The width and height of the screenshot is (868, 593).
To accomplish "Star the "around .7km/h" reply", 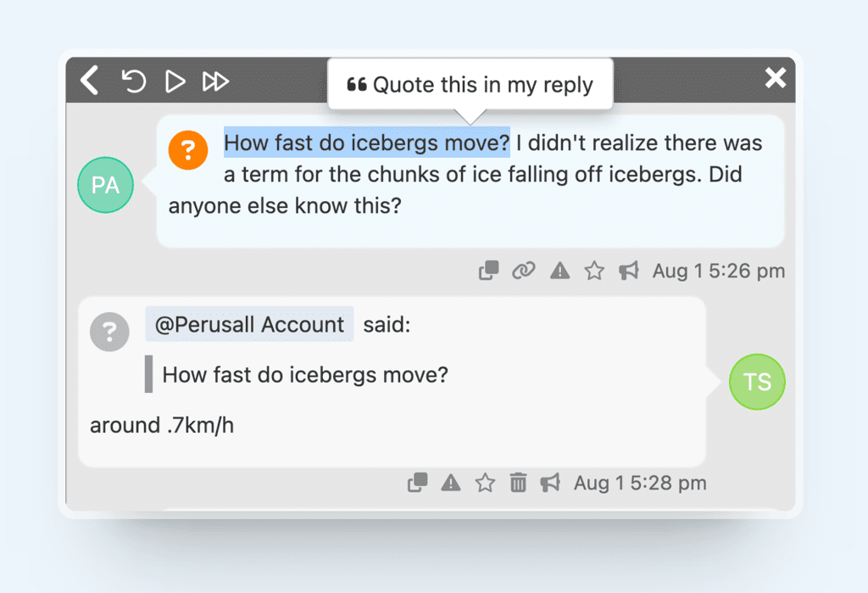I will 485,483.
